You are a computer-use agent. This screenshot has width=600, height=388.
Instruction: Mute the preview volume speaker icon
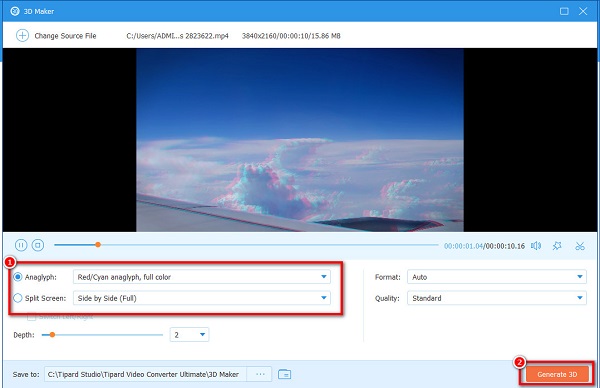536,246
